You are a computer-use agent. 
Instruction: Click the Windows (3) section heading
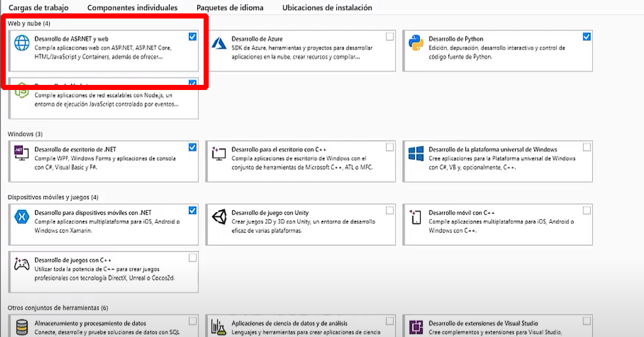click(x=25, y=134)
